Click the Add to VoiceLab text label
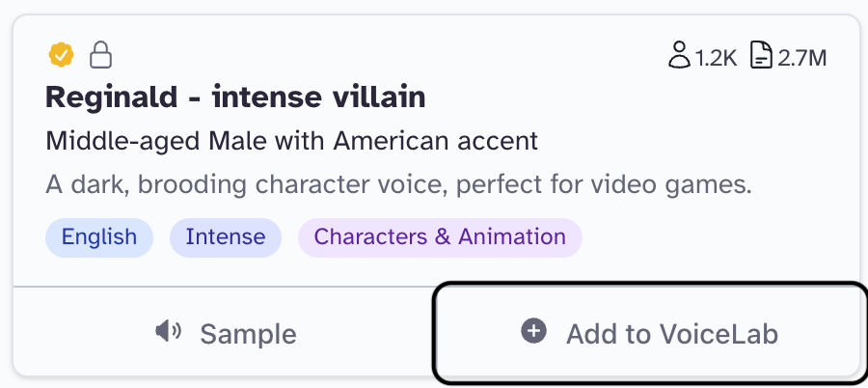Image resolution: width=868 pixels, height=388 pixels. [671, 335]
